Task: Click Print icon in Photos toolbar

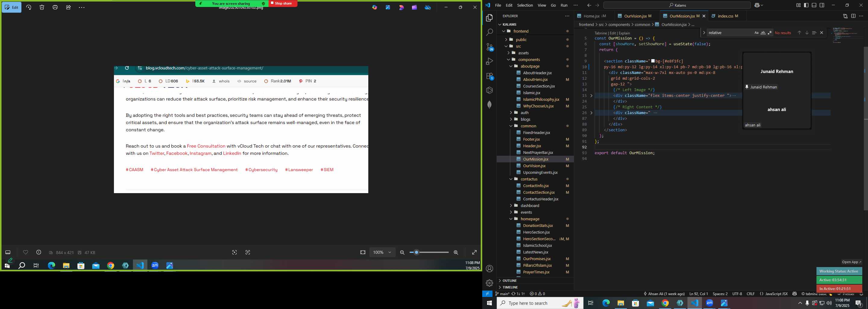Action: pos(55,8)
